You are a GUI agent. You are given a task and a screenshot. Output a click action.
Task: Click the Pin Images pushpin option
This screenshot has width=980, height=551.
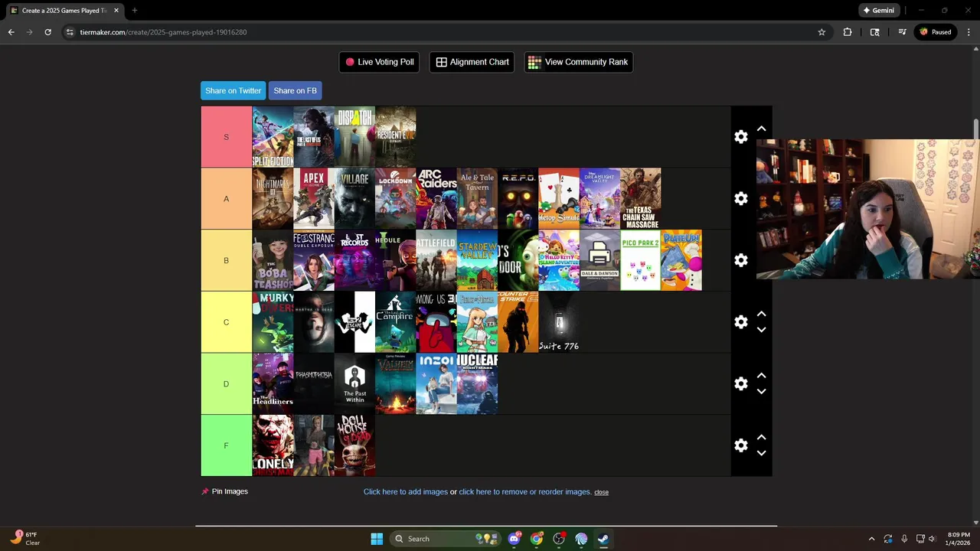pos(225,491)
